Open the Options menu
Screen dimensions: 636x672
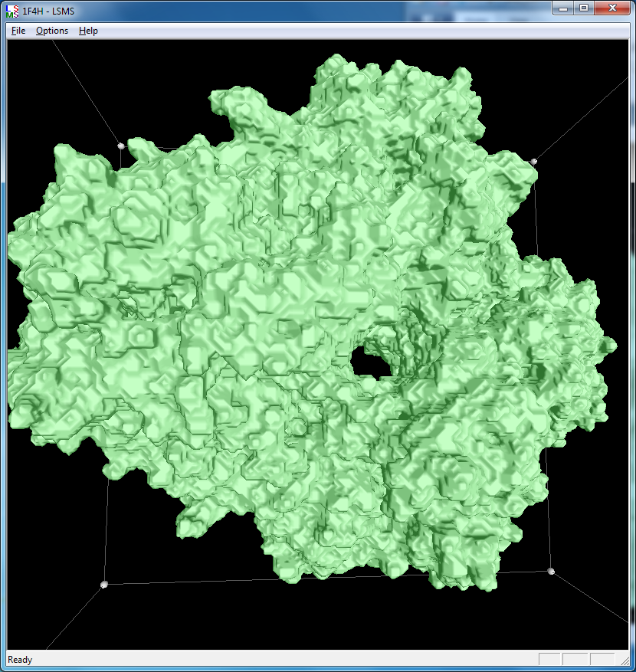pos(52,31)
